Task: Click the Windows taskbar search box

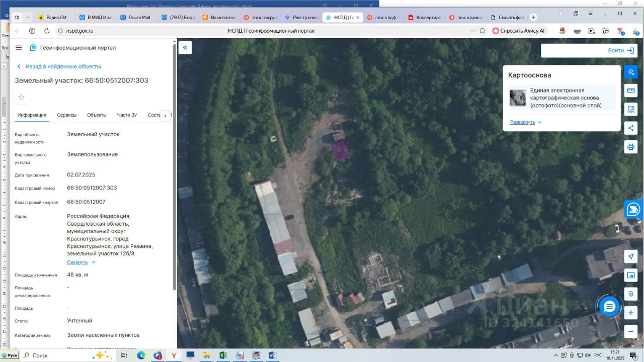Action: (x=69, y=355)
